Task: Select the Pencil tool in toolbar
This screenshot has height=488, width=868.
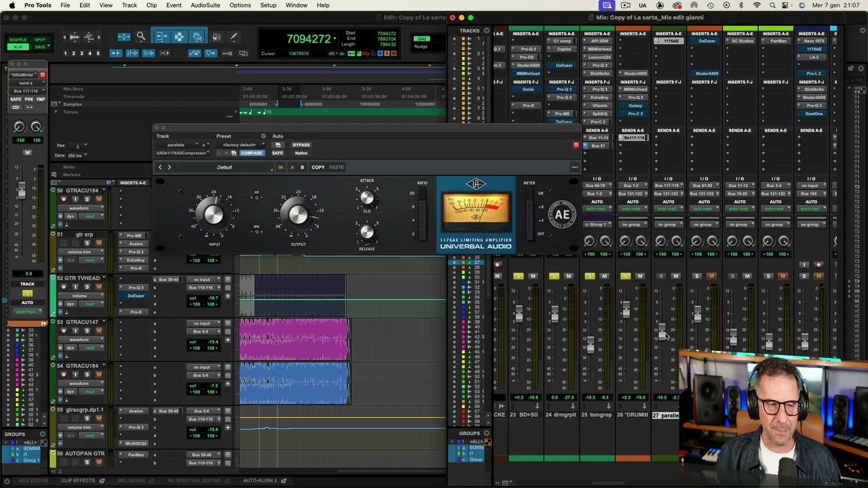Action: click(x=233, y=37)
